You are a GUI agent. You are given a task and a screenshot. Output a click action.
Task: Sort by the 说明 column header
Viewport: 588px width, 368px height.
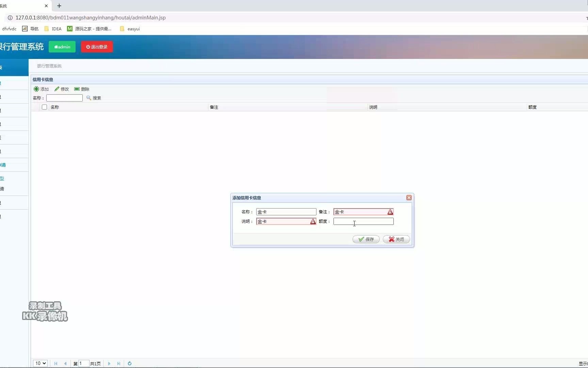point(373,107)
